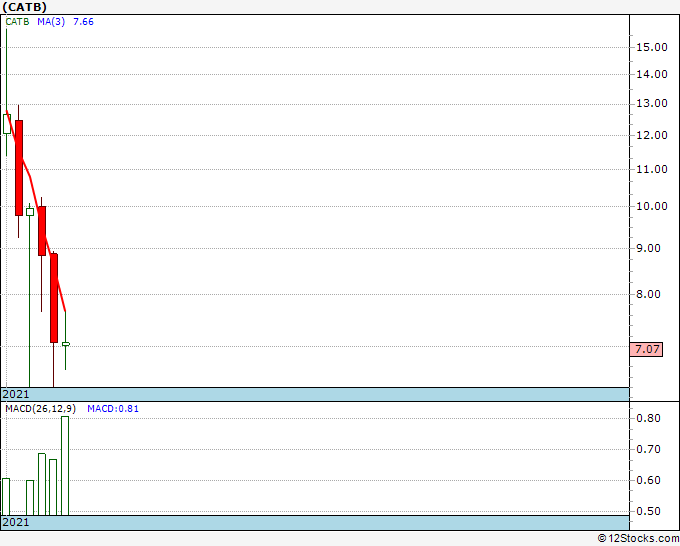Image resolution: width=680 pixels, height=546 pixels.
Task: Click the (CATB) chart title
Action: [24, 7]
